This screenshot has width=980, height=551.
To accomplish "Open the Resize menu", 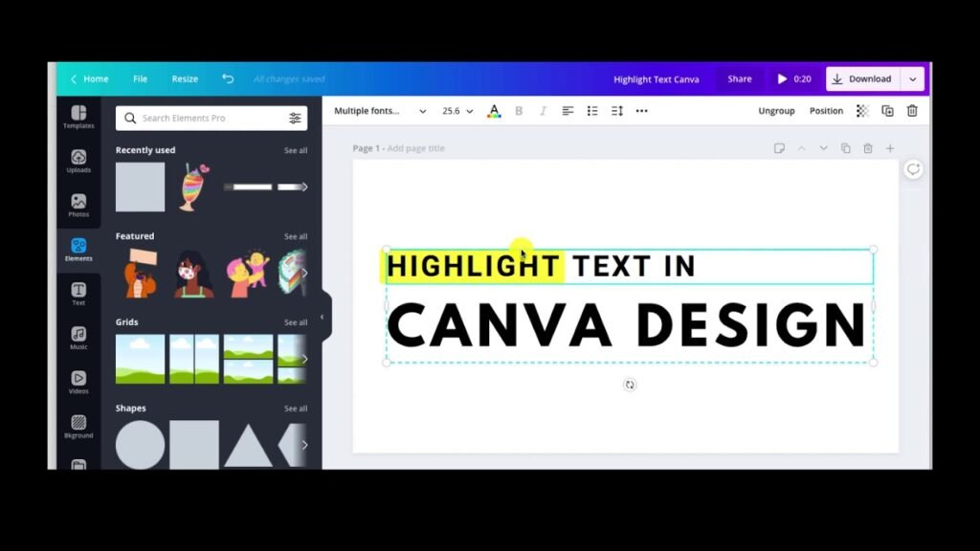I will [185, 79].
